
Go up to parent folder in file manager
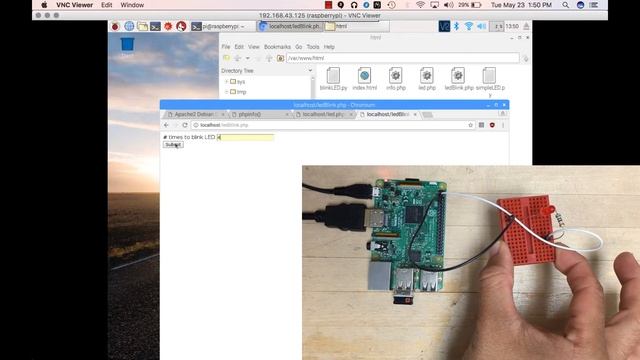pos(269,58)
